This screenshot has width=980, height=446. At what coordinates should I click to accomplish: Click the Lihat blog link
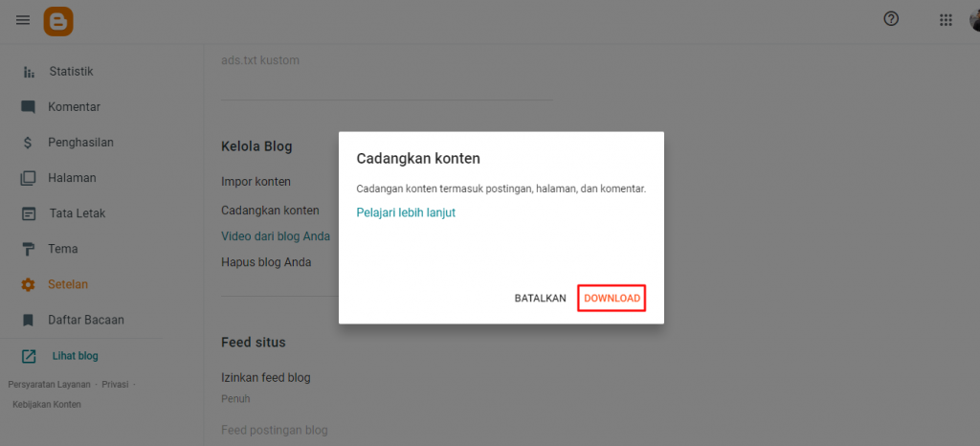click(x=75, y=356)
